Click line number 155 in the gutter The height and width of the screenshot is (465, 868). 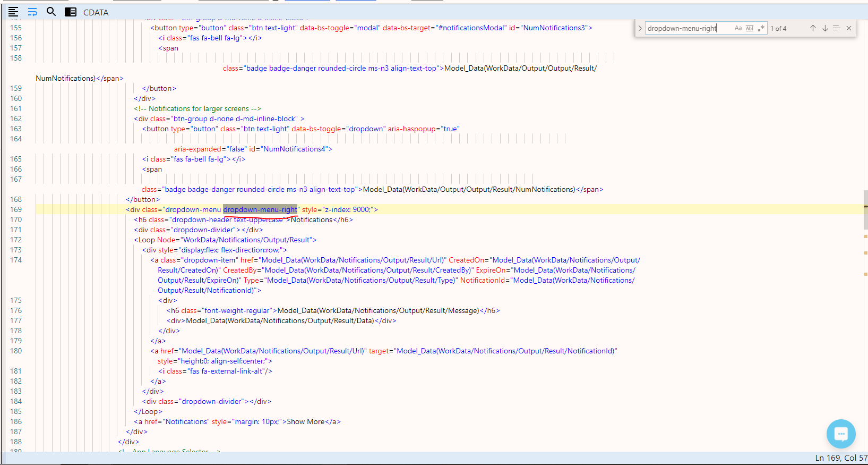pyautogui.click(x=16, y=28)
